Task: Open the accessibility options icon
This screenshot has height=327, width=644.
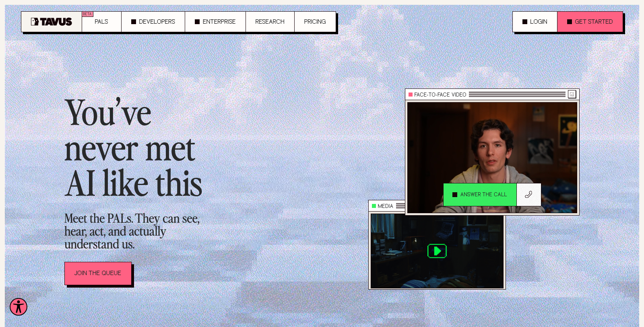Action: [x=19, y=307]
